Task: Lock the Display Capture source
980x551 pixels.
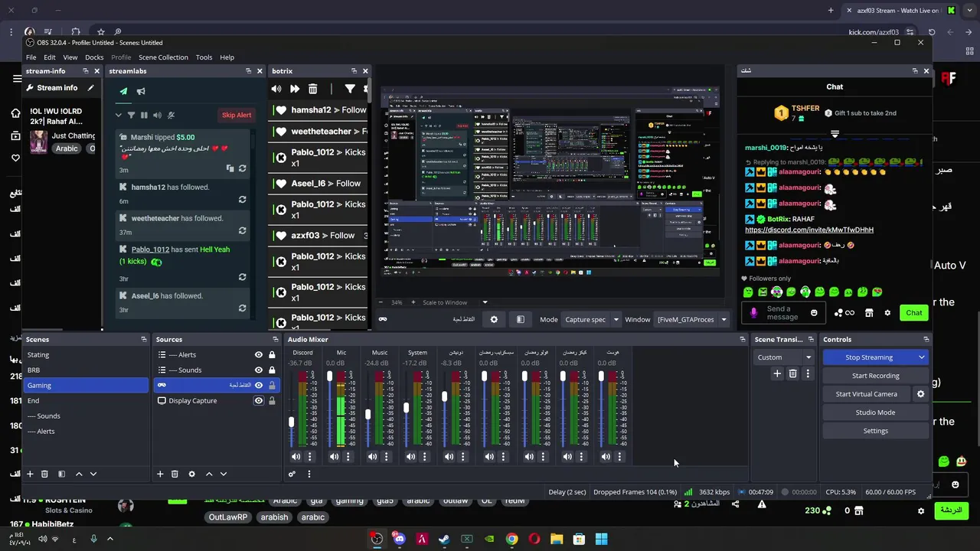Action: (x=272, y=401)
